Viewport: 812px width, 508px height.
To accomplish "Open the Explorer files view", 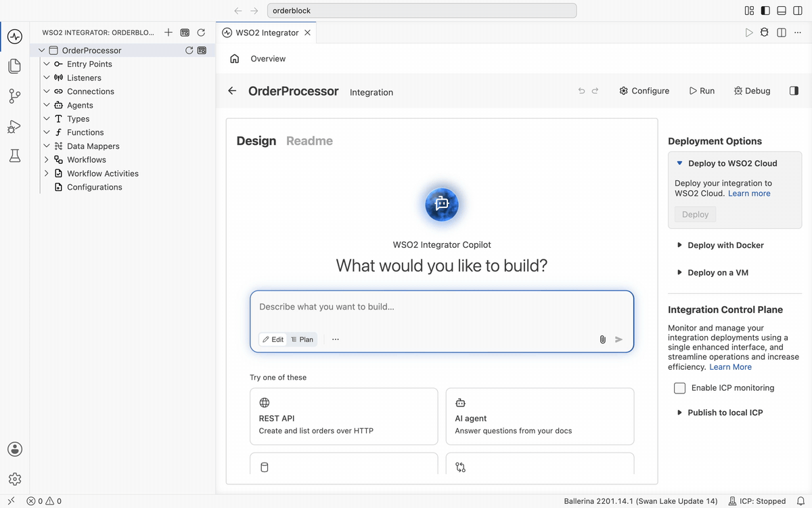I will [15, 66].
